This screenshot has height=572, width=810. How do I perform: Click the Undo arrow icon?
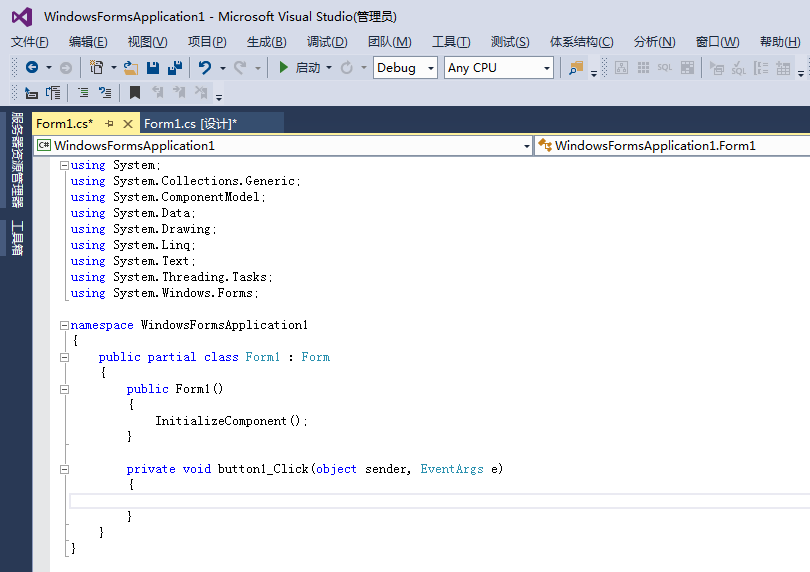tap(205, 68)
